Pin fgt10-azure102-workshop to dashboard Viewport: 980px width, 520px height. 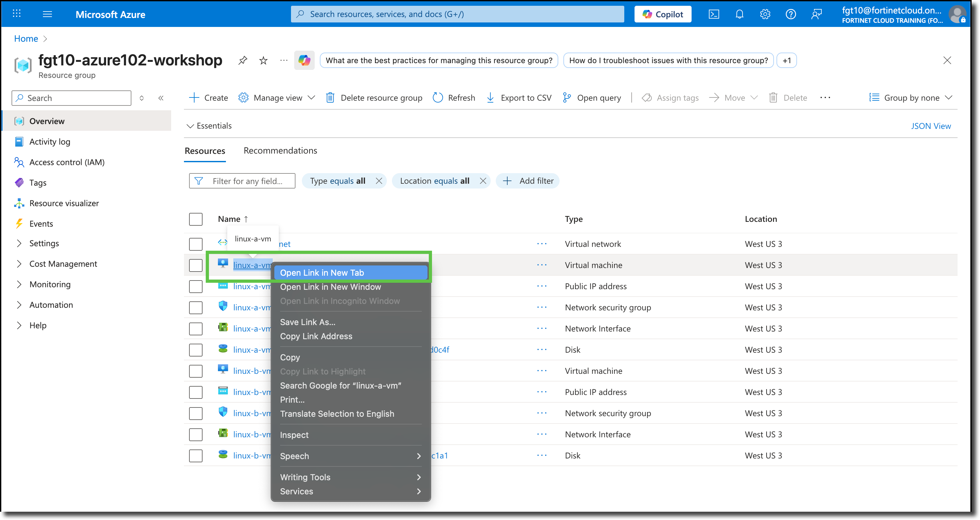pyautogui.click(x=243, y=60)
